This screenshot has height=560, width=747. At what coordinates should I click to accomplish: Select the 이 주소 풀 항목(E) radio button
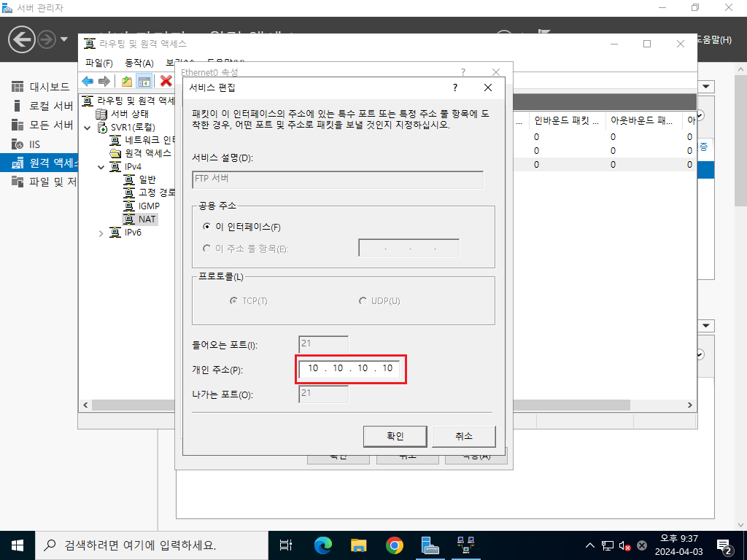coord(206,249)
